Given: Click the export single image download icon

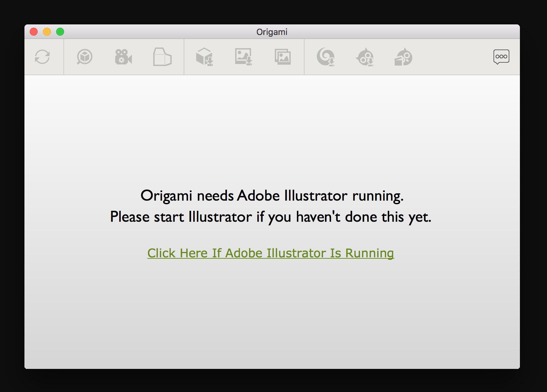Looking at the screenshot, I should pos(244,57).
